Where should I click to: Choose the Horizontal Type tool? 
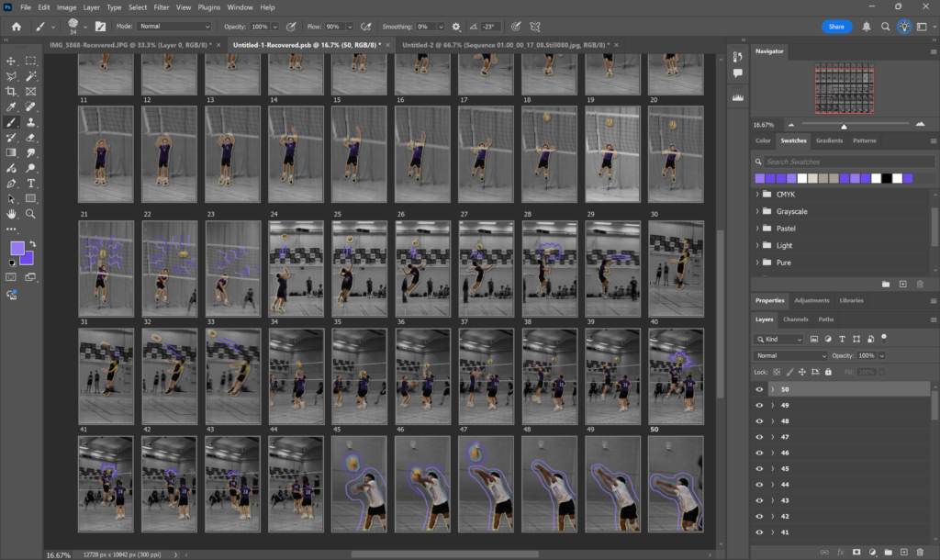click(31, 183)
